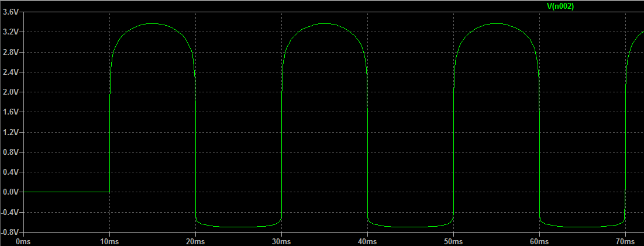Click the -0.8V vertical axis label

pos(10,232)
